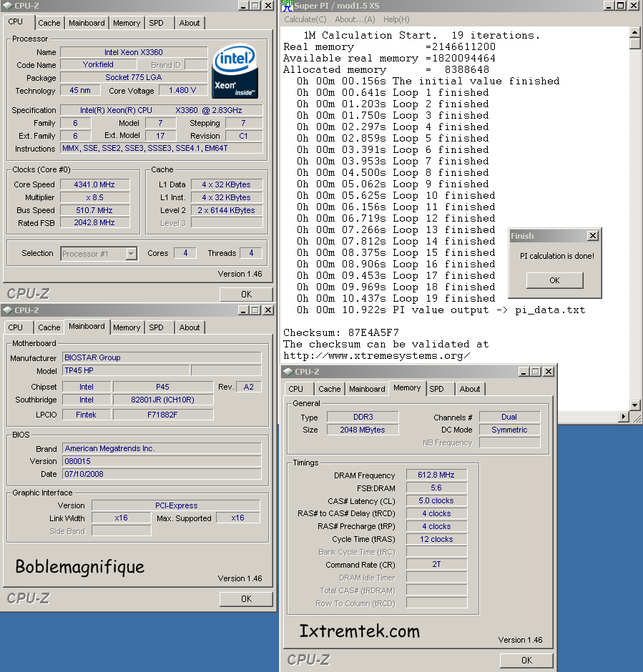
Task: Minimize the Super PI window
Action: 609,6
